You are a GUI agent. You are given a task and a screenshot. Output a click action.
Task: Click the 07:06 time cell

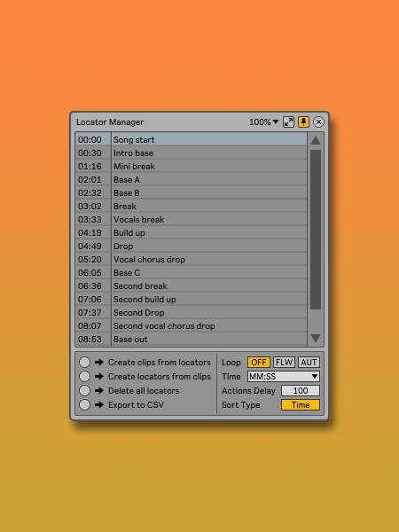pyautogui.click(x=93, y=300)
